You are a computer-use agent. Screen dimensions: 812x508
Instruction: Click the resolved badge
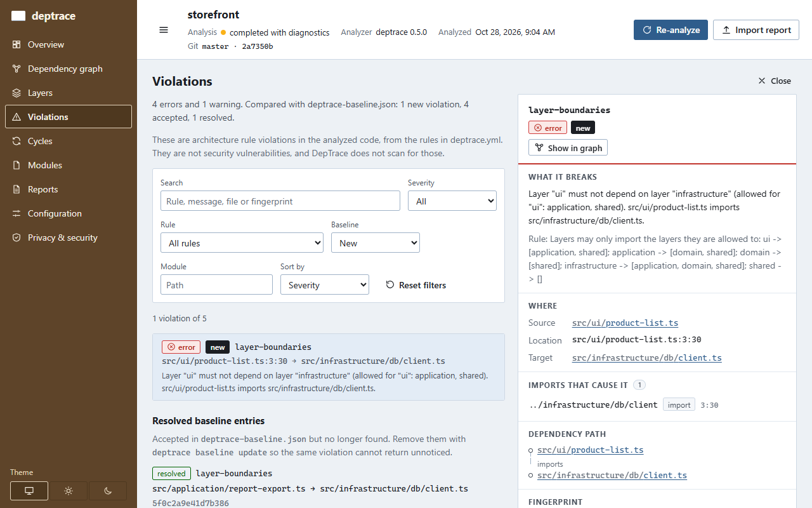[x=171, y=473]
